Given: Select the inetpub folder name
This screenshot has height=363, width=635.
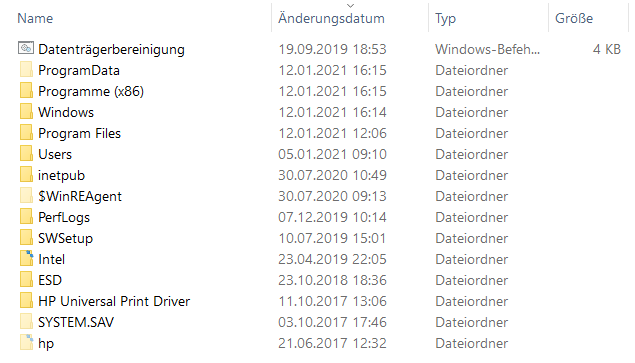Looking at the screenshot, I should point(62,175).
